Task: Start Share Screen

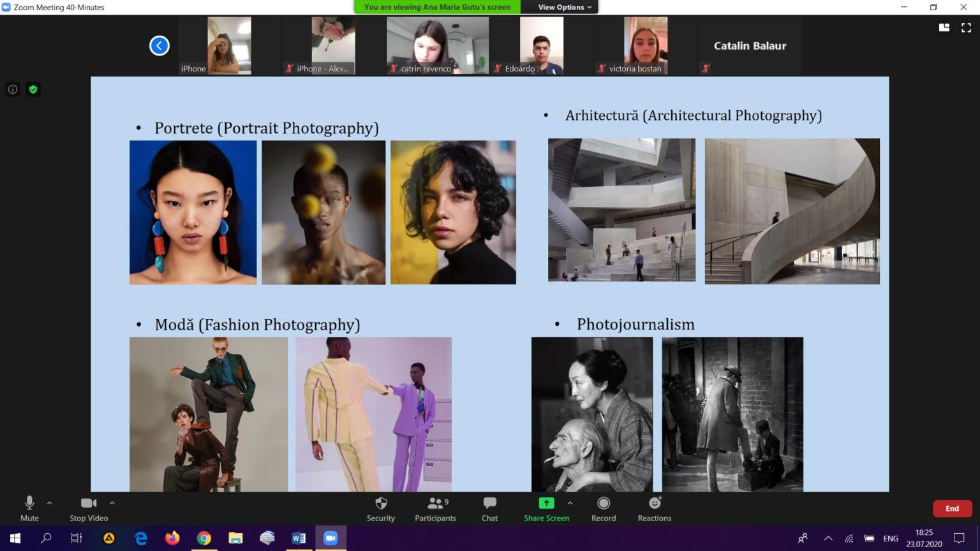Action: pyautogui.click(x=546, y=510)
